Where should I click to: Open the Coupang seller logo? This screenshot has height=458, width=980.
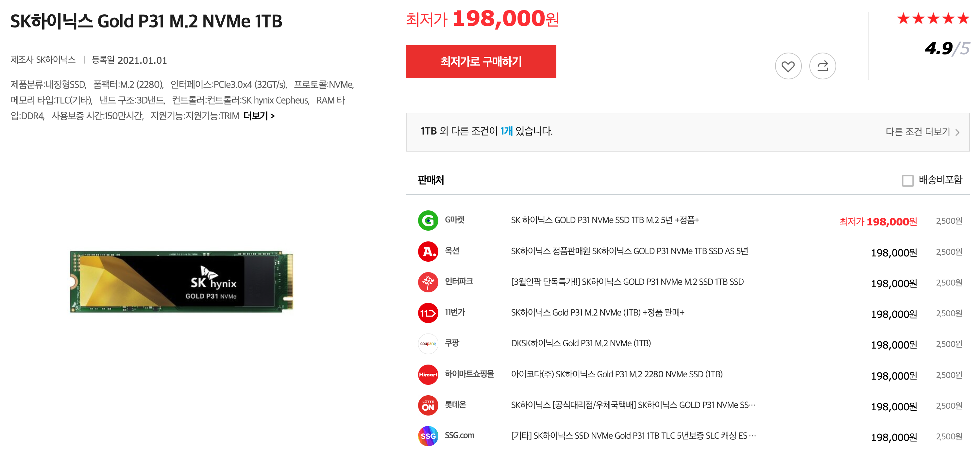tap(428, 344)
